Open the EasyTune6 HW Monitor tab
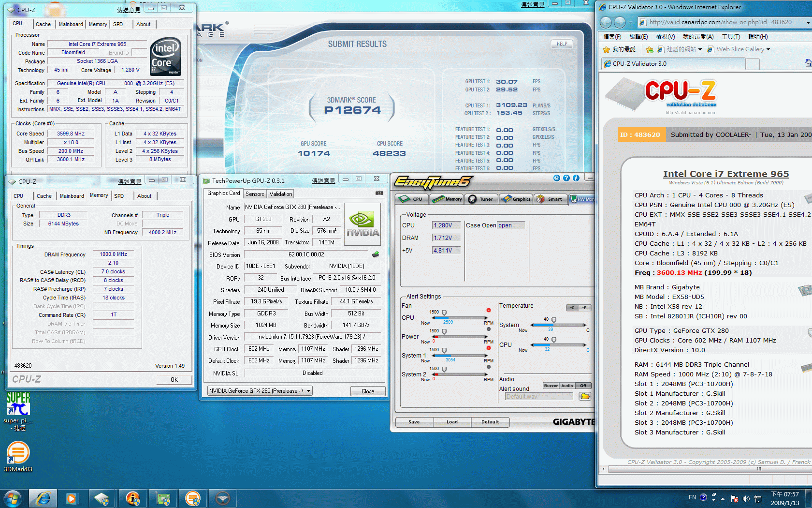Viewport: 812px width, 508px height. (x=582, y=199)
